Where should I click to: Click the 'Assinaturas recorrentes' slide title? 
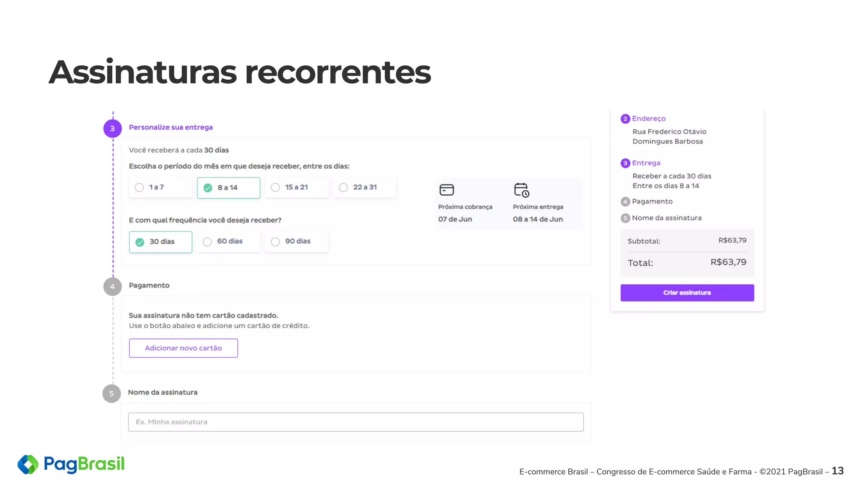(240, 72)
